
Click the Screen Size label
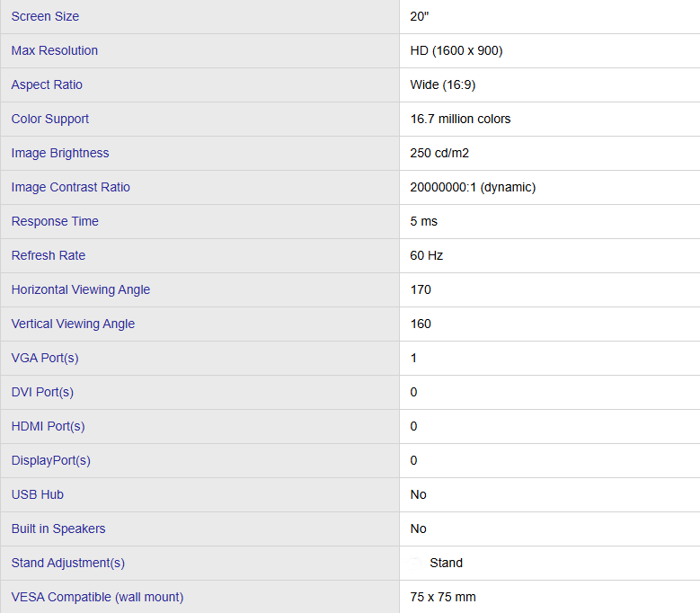(x=45, y=16)
